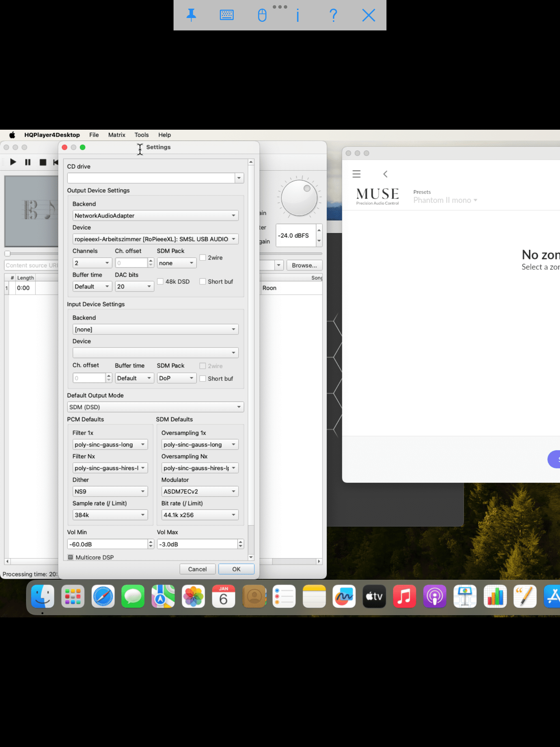Open the Modulator ASDM7ECv2 dropdown
This screenshot has height=747, width=560.
[x=200, y=491]
